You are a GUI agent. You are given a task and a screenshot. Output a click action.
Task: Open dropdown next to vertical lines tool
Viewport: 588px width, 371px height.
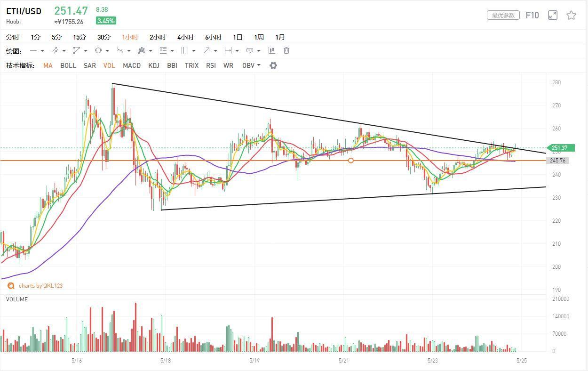point(194,51)
